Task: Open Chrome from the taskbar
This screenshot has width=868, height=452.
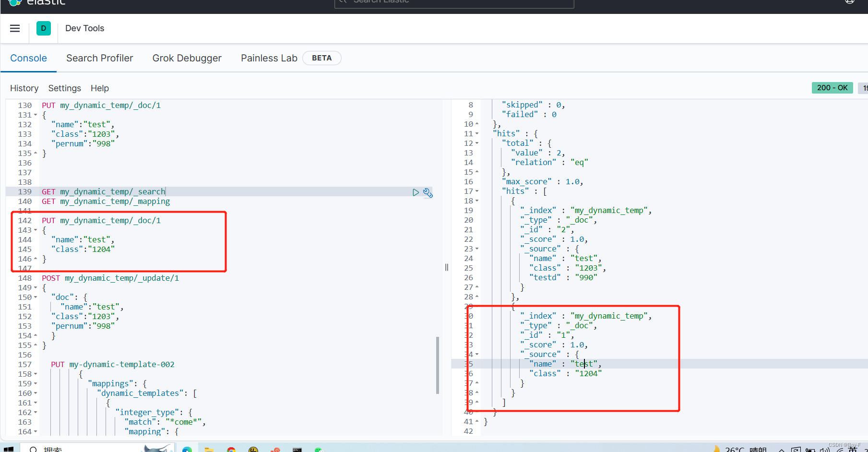Action: pos(231,450)
